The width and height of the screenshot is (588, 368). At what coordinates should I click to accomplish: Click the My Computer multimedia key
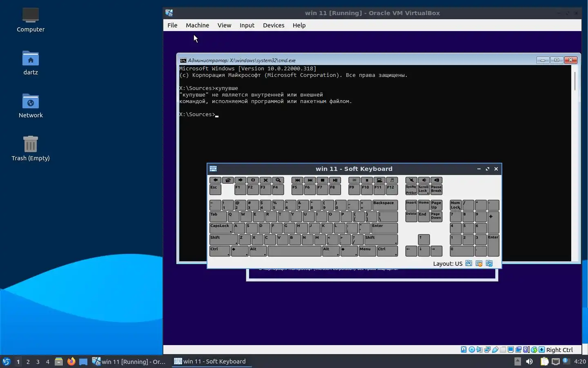point(379,180)
